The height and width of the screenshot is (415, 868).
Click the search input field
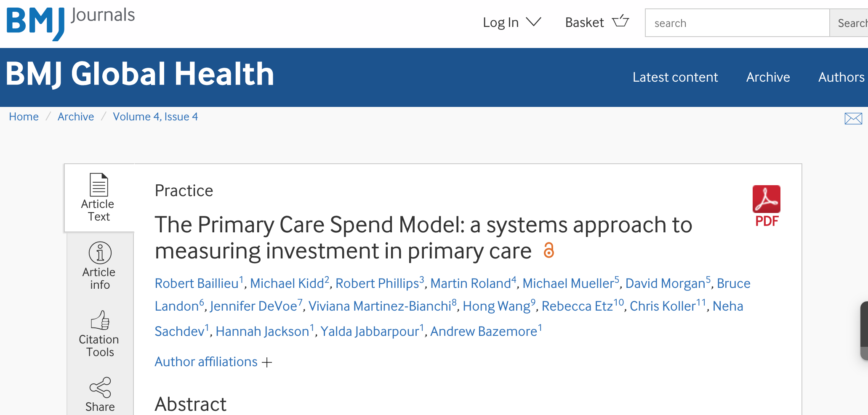tap(737, 23)
